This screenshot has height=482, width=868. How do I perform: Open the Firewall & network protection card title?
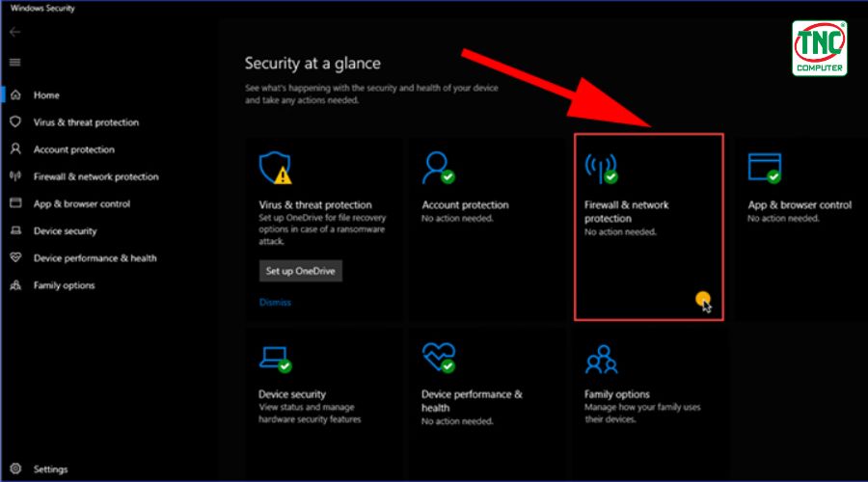626,211
